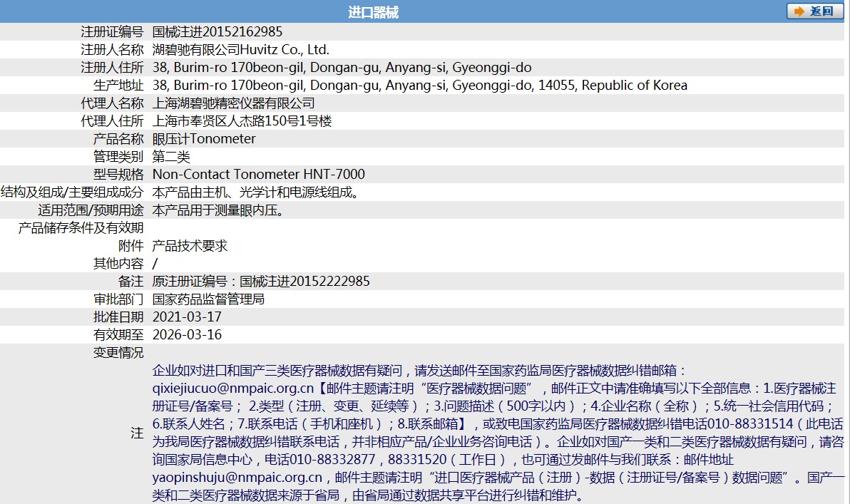
Task: Click the 其他内容 label
Action: pos(118,264)
